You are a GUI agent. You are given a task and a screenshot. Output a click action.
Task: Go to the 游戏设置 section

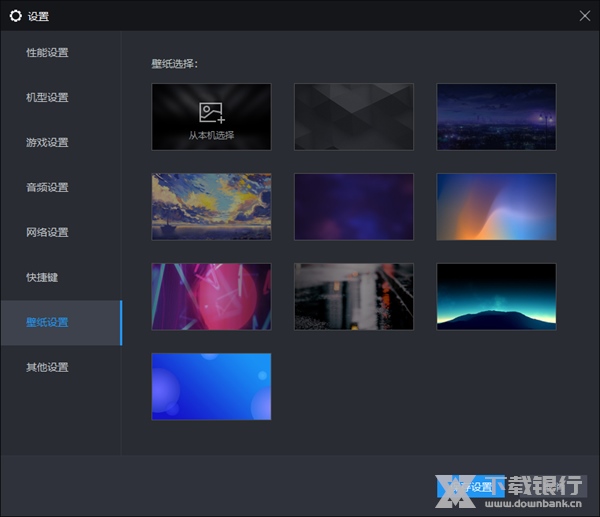click(48, 142)
